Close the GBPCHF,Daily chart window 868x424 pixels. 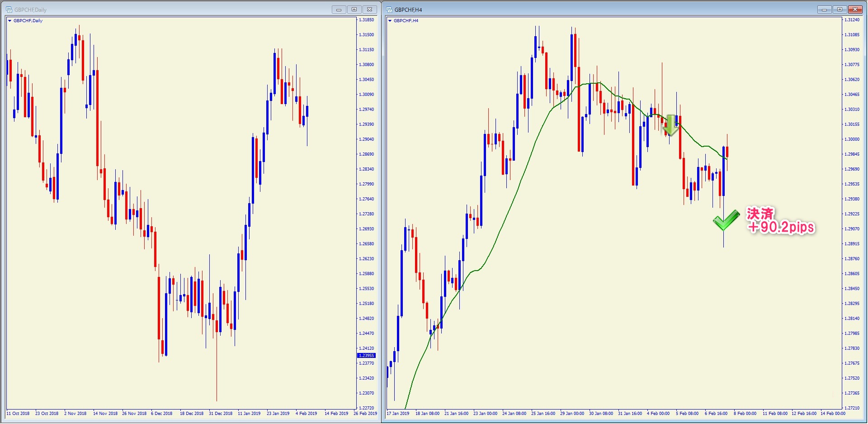[x=369, y=10]
